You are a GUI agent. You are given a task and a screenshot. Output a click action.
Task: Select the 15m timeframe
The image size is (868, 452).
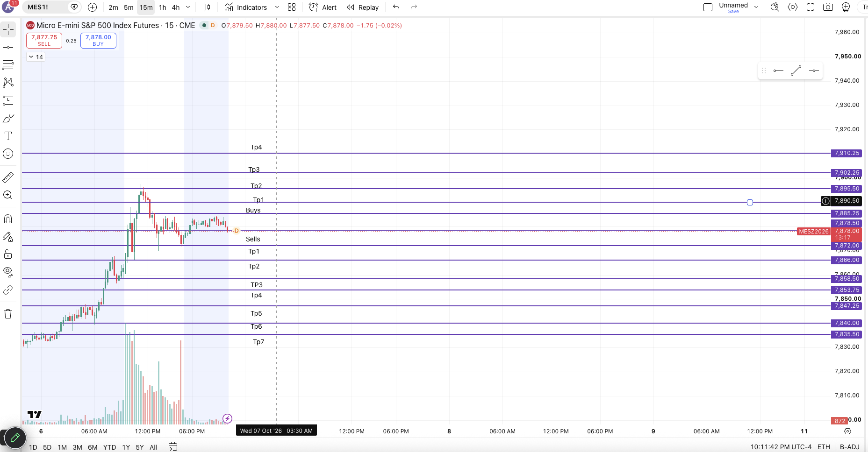146,7
